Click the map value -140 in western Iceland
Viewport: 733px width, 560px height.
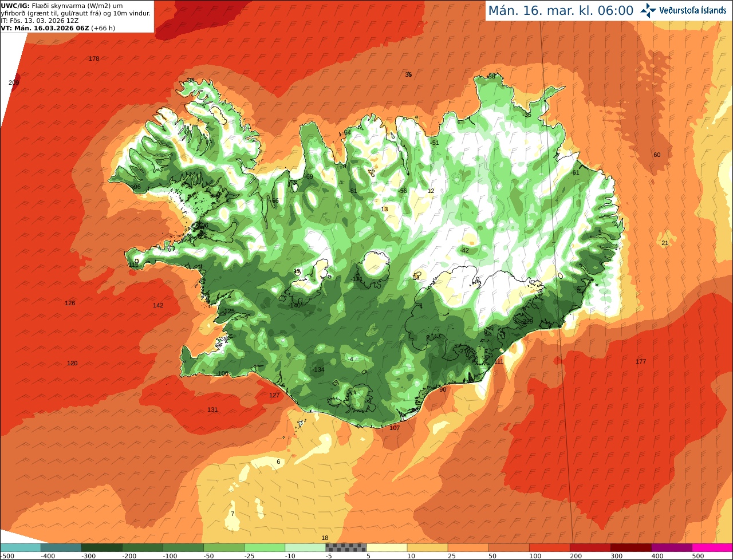(294, 306)
